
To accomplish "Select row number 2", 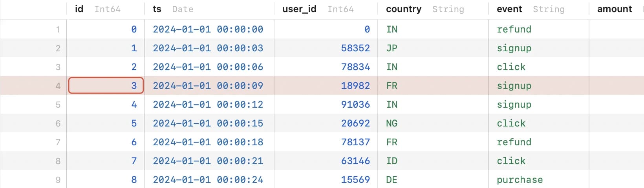I will (58, 48).
